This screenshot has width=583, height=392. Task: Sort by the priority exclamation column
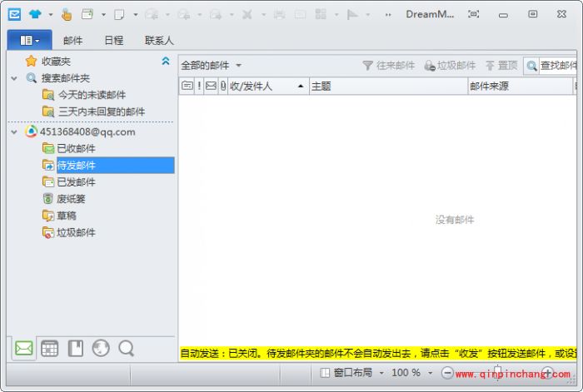point(199,87)
